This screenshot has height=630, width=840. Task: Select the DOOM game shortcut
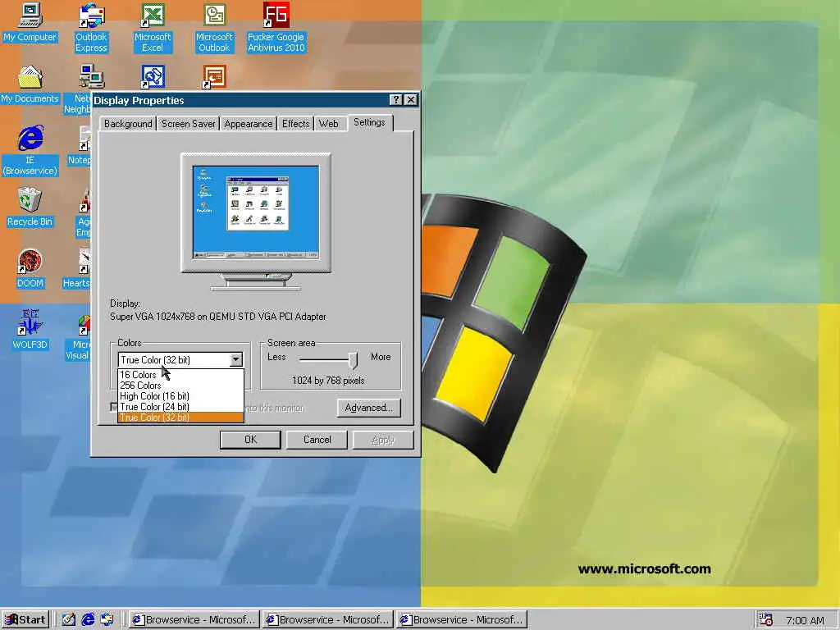(x=30, y=268)
